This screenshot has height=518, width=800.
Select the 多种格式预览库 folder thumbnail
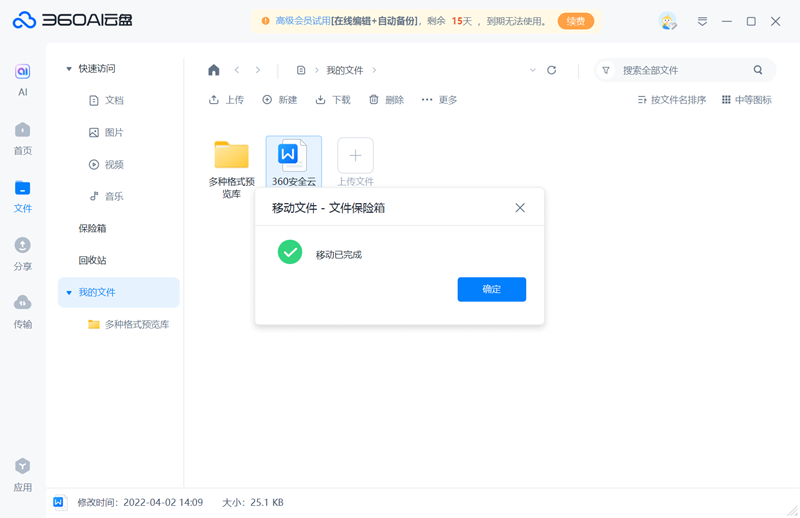(x=231, y=155)
